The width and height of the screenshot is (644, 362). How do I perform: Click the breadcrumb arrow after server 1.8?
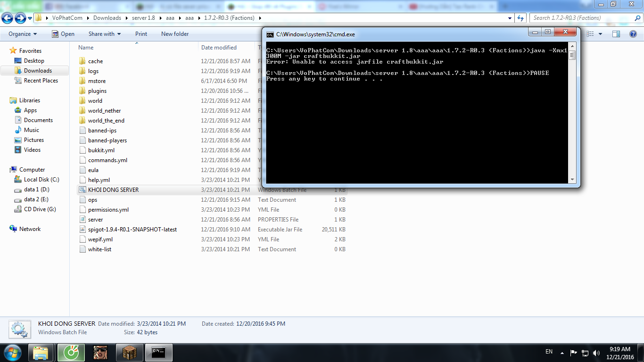pos(160,18)
